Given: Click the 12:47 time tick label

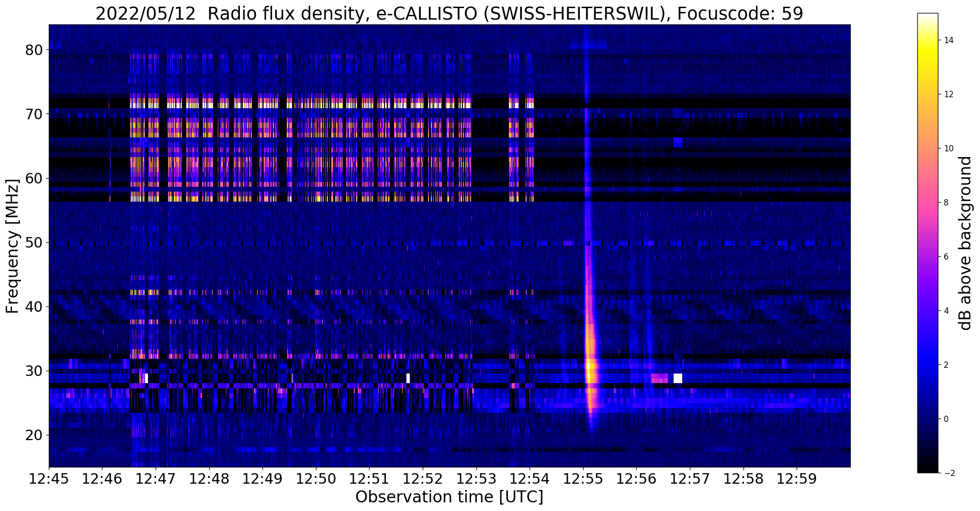Looking at the screenshot, I should (156, 479).
